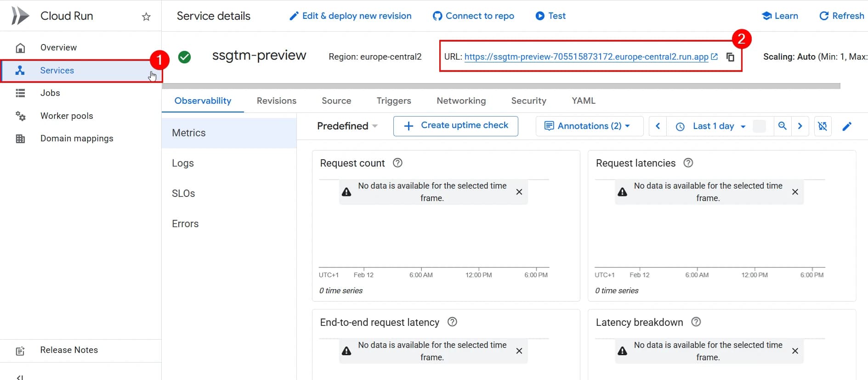Click the Domain mappings building icon
The image size is (868, 380).
click(20, 139)
